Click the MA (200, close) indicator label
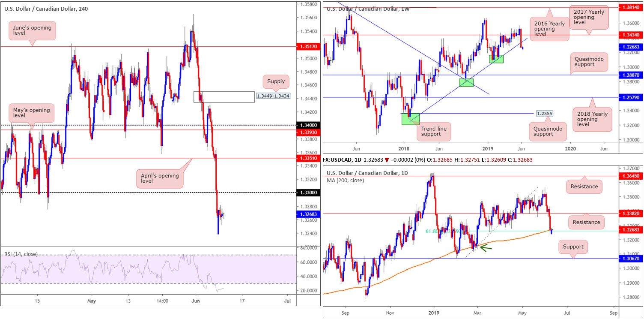644x319 pixels. pos(345,181)
